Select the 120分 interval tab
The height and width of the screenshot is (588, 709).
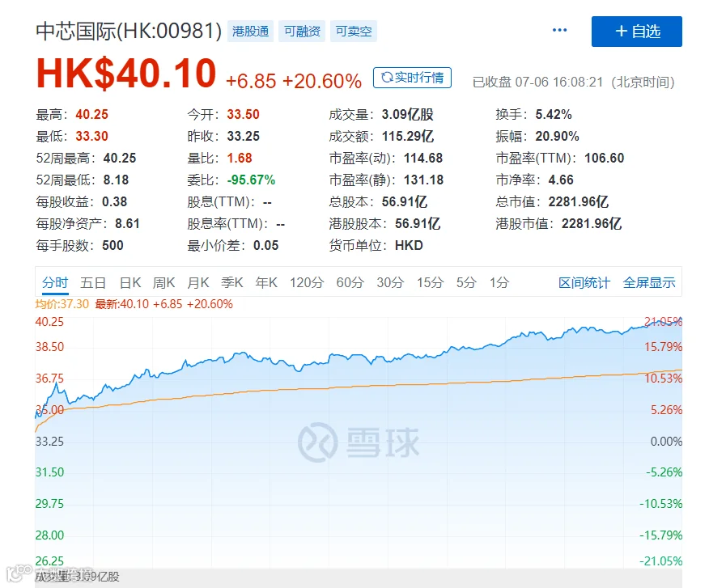(307, 283)
